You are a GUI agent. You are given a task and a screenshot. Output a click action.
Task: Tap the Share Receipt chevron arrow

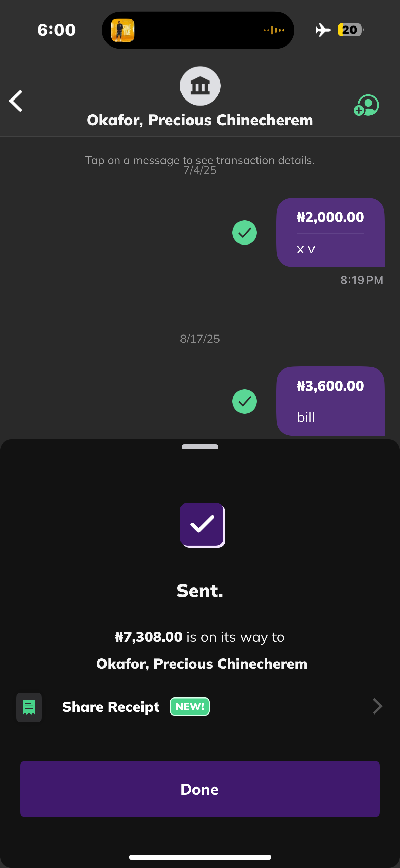click(x=377, y=707)
